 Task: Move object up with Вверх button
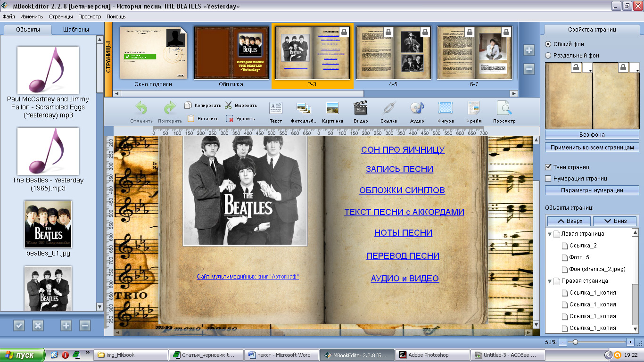(x=569, y=221)
